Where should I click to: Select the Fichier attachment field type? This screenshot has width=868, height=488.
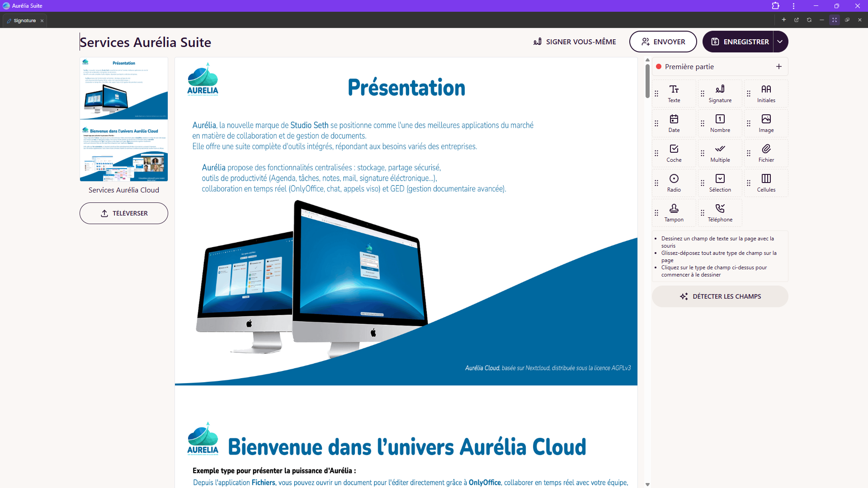pos(766,153)
